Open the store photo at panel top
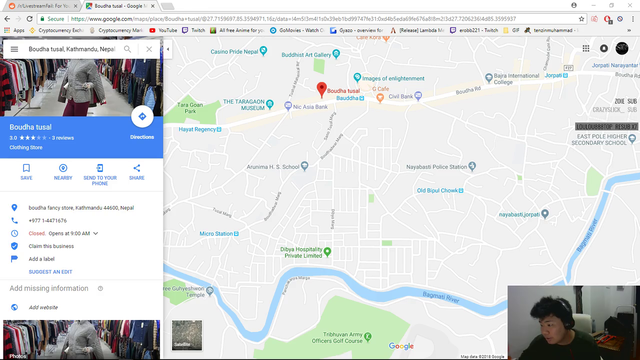This screenshot has width=640, height=360. [x=82, y=88]
